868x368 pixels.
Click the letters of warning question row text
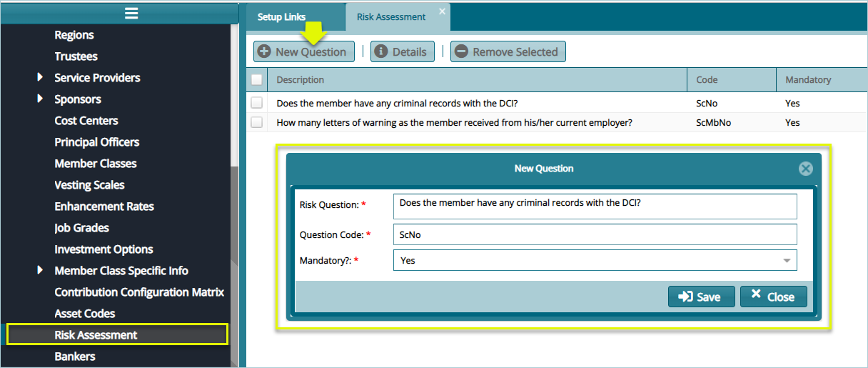click(454, 122)
